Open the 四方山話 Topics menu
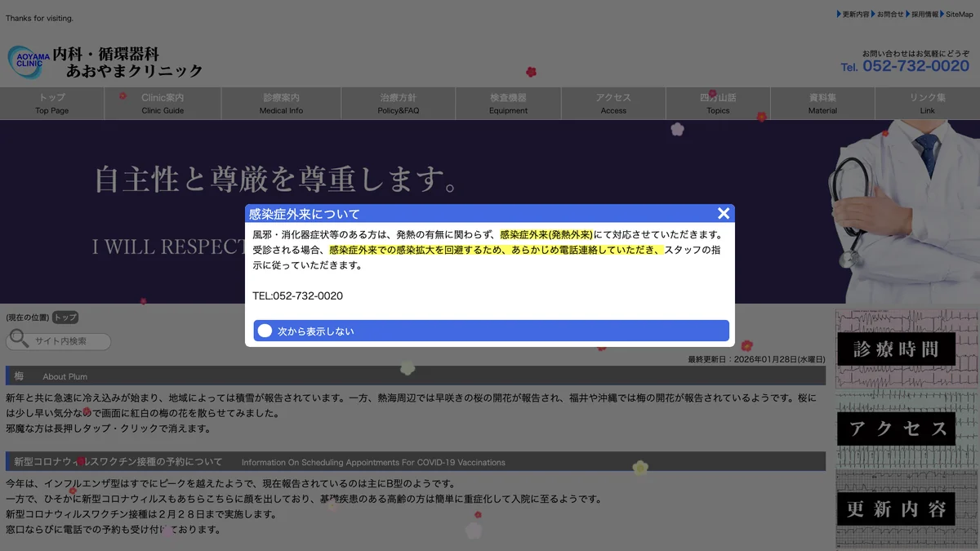This screenshot has height=551, width=980. point(718,104)
